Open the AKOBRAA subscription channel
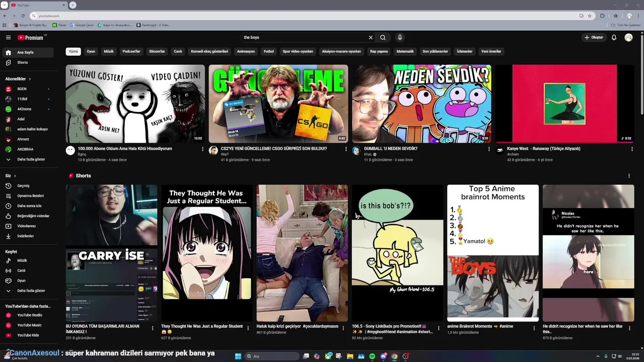Screen dimensions: 644x362 [29, 149]
